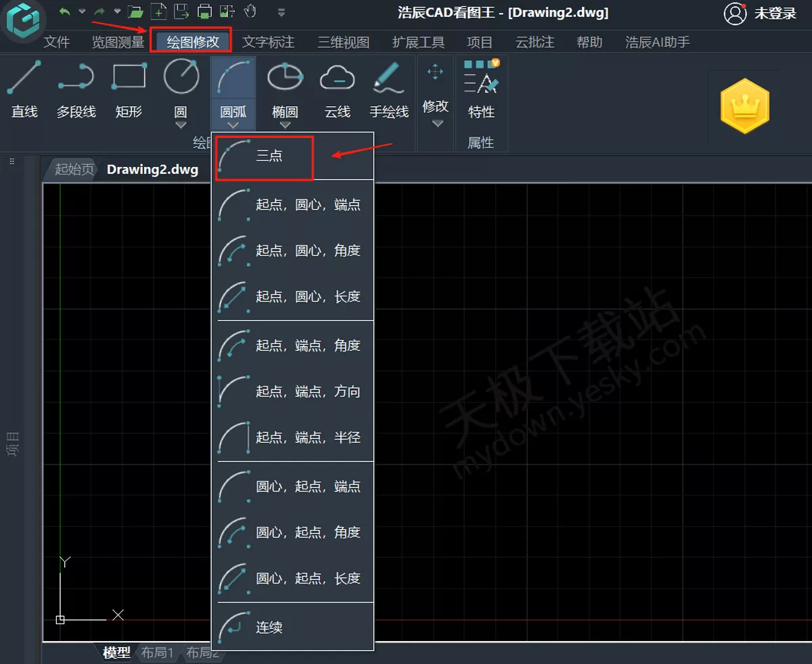Choose the 三点 arc option

pyautogui.click(x=265, y=157)
